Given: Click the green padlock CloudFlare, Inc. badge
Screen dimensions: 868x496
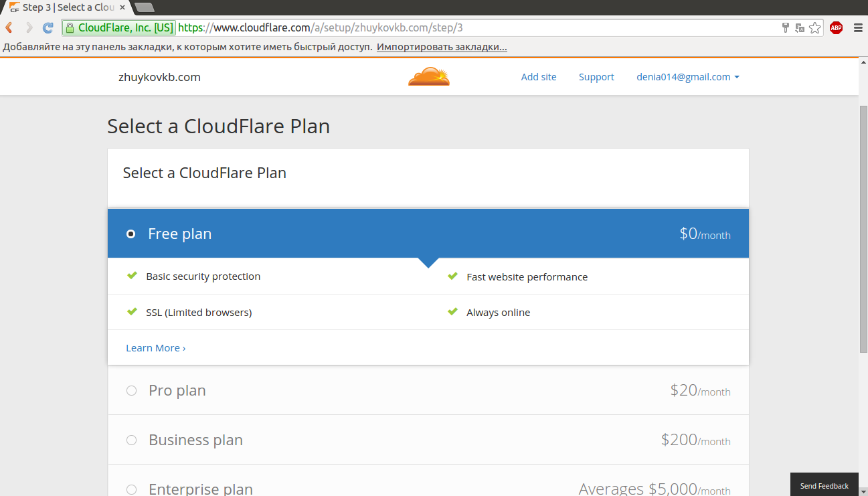Looking at the screenshot, I should (119, 28).
